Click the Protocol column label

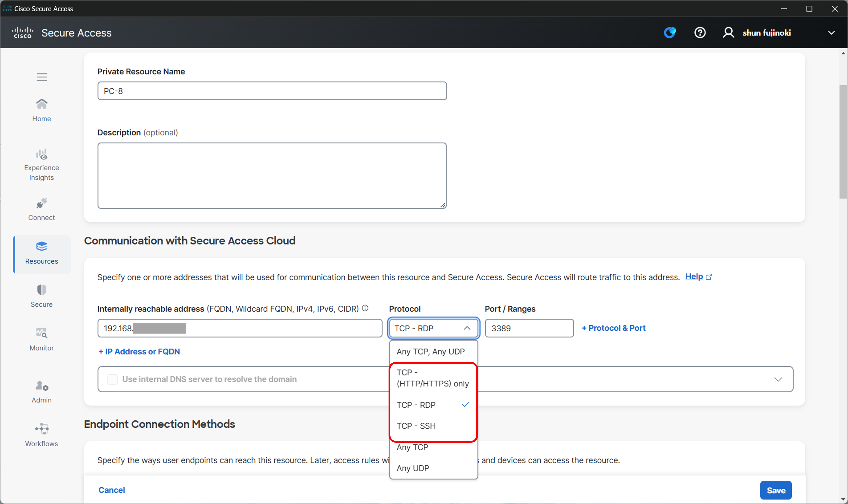coord(405,309)
